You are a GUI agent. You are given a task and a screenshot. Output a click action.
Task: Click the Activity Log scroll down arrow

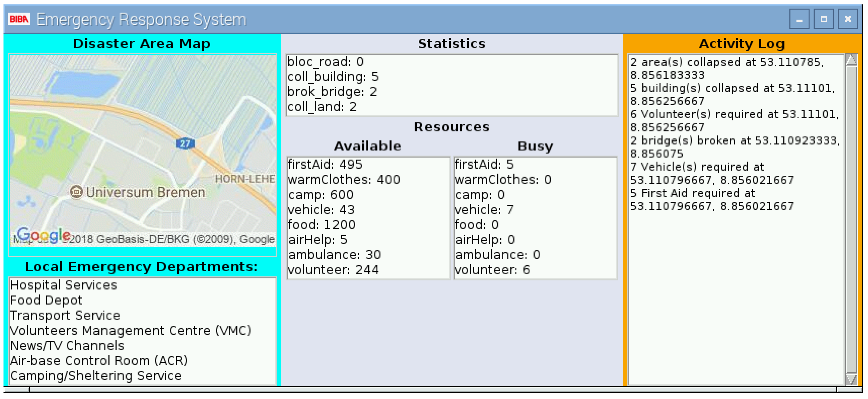click(851, 379)
